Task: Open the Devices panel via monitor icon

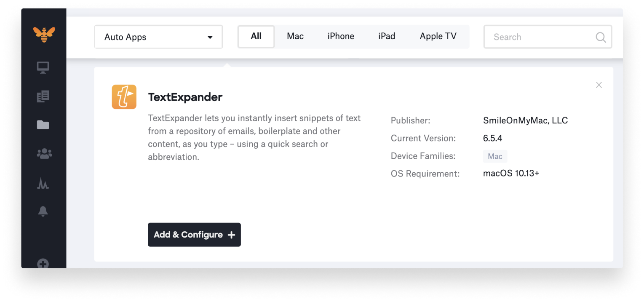Action: click(43, 67)
